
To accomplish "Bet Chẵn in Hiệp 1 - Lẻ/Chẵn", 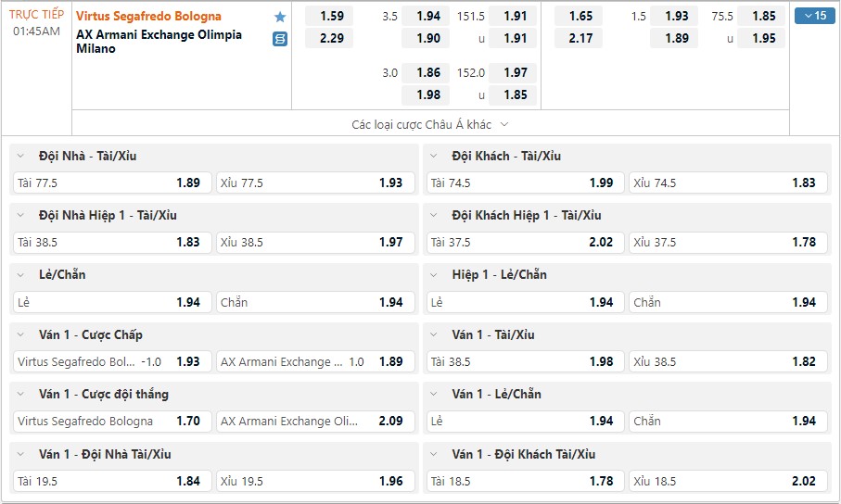I will [729, 302].
